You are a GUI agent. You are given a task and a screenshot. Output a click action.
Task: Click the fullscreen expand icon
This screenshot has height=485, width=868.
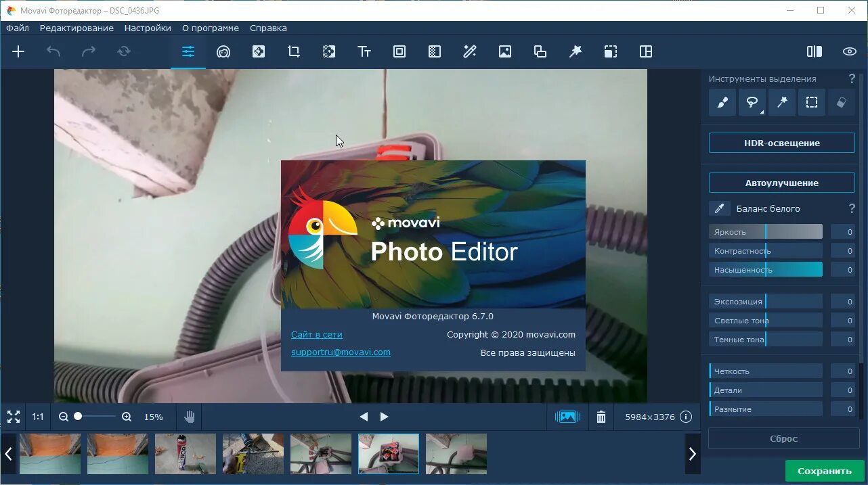tap(14, 417)
